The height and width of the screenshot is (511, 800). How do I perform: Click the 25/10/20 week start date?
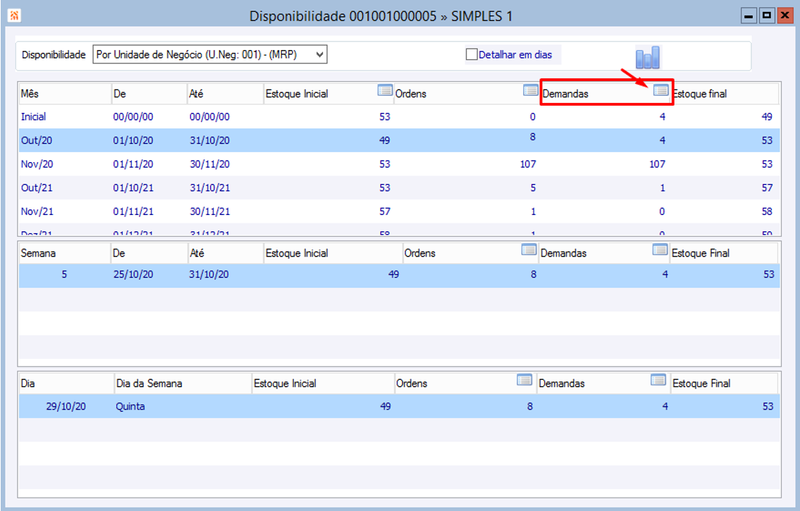(x=133, y=274)
